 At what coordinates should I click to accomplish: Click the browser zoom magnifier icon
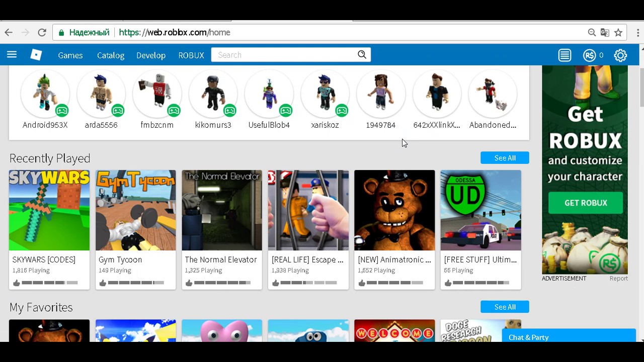click(592, 32)
